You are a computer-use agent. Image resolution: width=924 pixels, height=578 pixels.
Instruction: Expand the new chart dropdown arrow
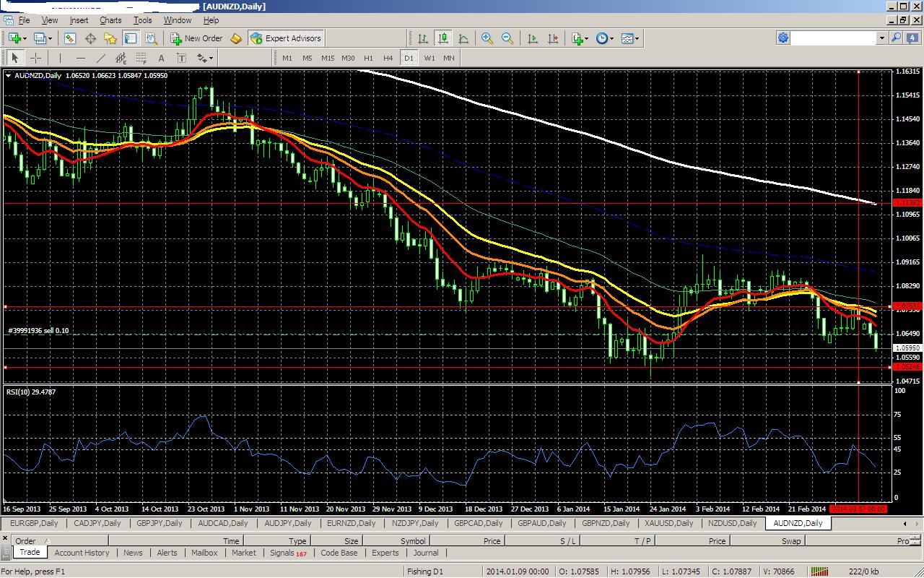tap(25, 38)
